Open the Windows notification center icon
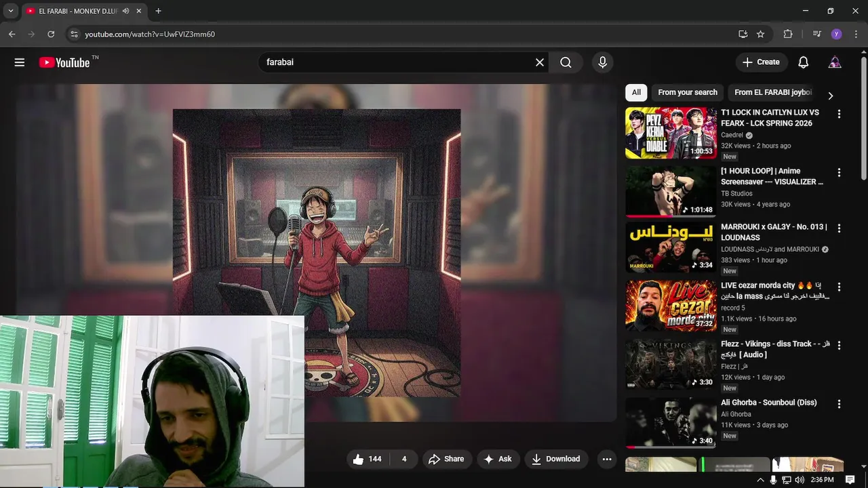Image resolution: width=868 pixels, height=488 pixels. (x=850, y=480)
